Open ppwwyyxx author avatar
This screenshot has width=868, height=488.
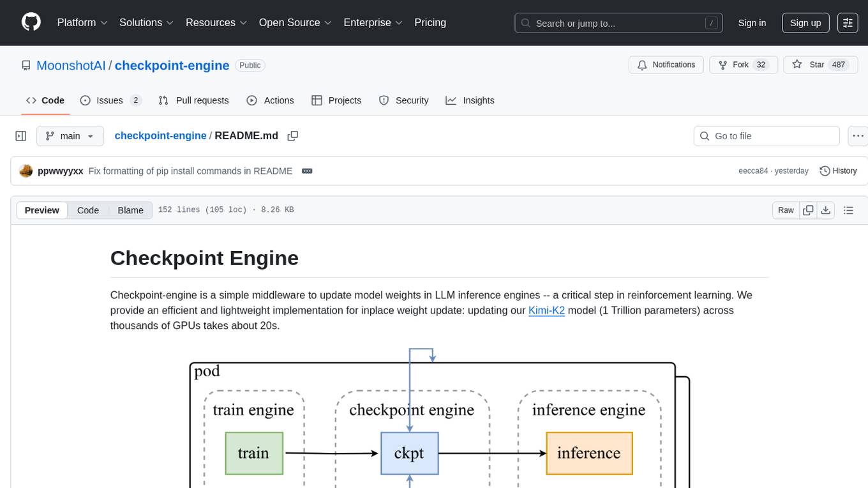tap(26, 171)
